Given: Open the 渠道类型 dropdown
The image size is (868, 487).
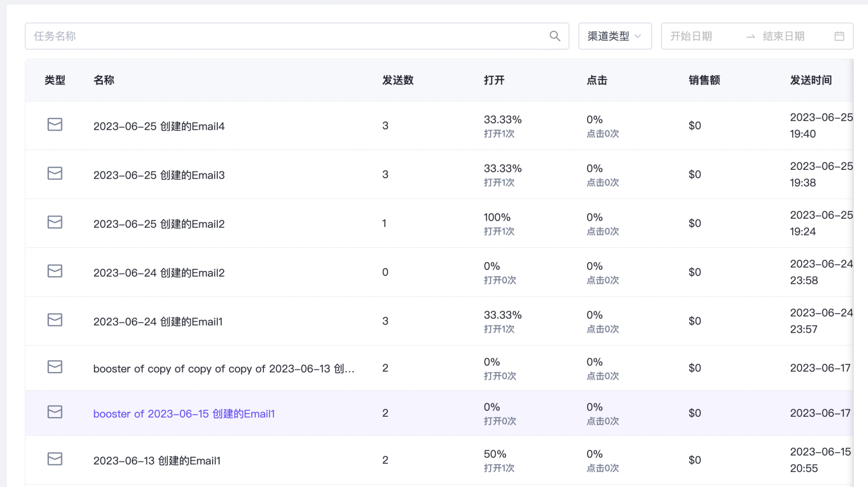Looking at the screenshot, I should click(615, 36).
